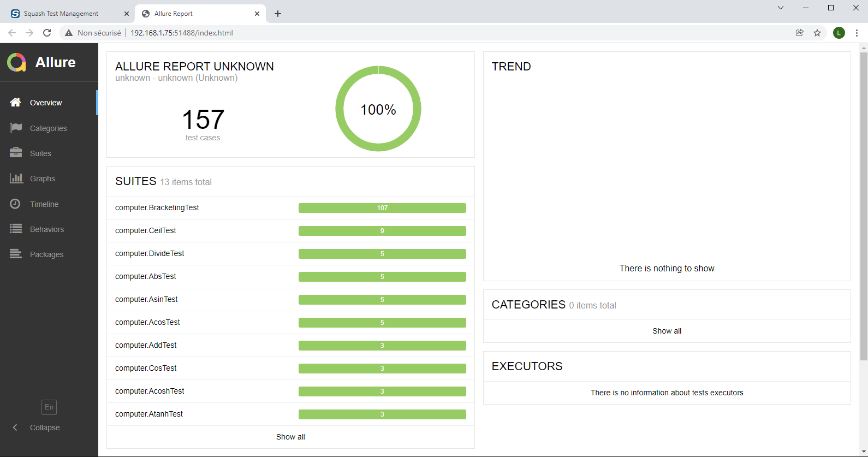The height and width of the screenshot is (457, 868).
Task: Show all categories link
Action: pyautogui.click(x=667, y=331)
